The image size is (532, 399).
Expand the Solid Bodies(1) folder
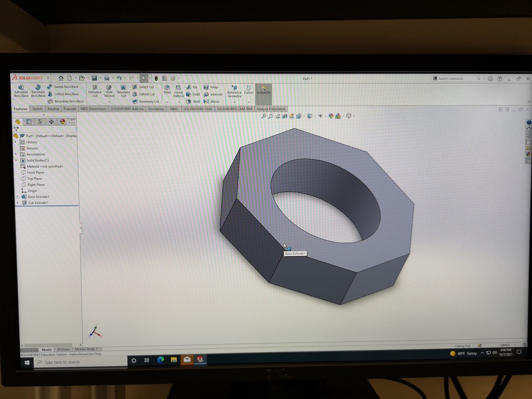[x=16, y=160]
